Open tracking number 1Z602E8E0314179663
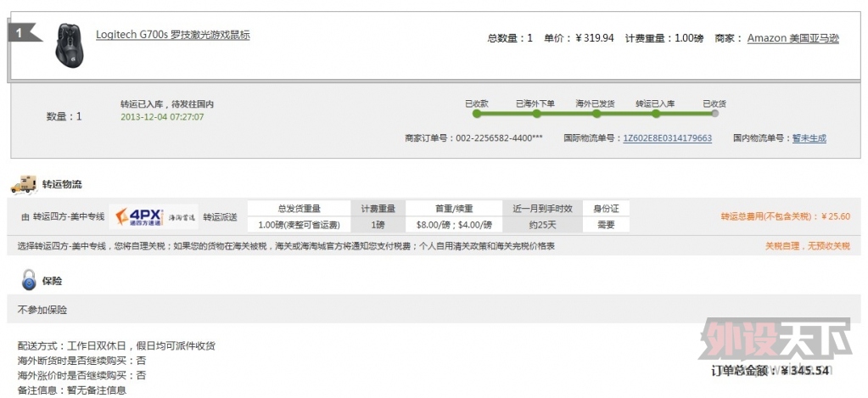Image resolution: width=868 pixels, height=398 pixels. click(667, 137)
